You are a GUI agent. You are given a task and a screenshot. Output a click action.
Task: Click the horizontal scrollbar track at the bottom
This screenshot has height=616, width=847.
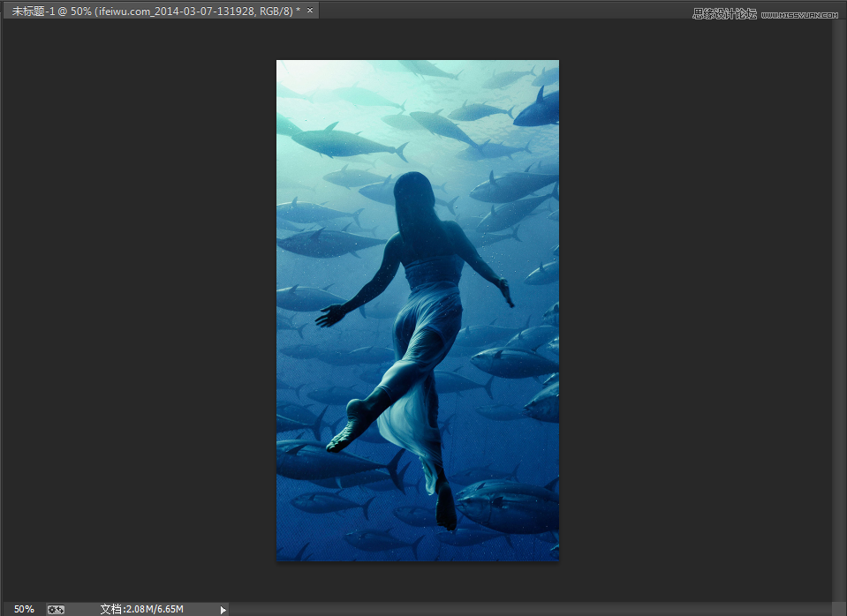pos(530,609)
